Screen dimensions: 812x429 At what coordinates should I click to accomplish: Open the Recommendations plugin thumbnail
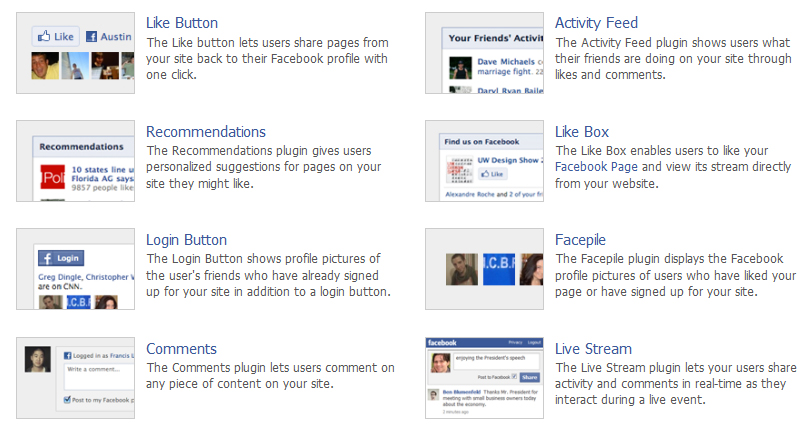pos(75,161)
